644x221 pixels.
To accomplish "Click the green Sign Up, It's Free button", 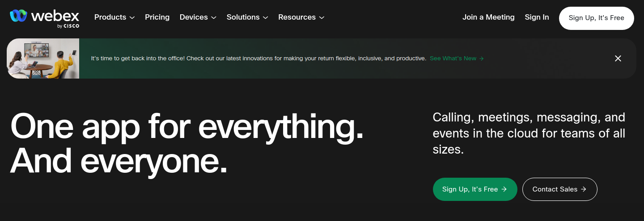I will (x=475, y=189).
